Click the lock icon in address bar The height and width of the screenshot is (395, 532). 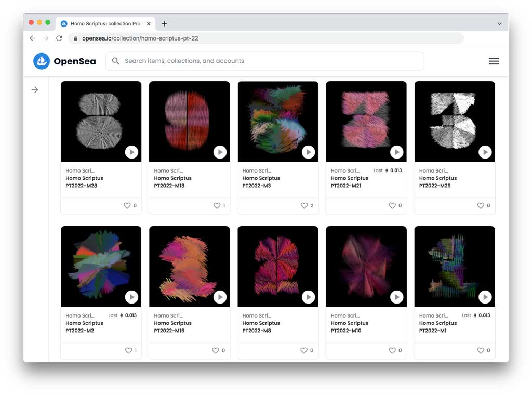pos(75,38)
